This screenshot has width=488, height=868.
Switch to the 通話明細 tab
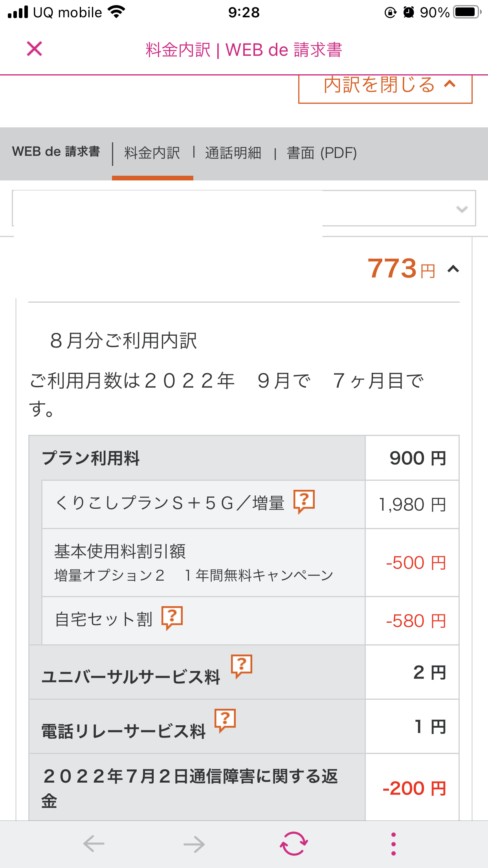(233, 153)
